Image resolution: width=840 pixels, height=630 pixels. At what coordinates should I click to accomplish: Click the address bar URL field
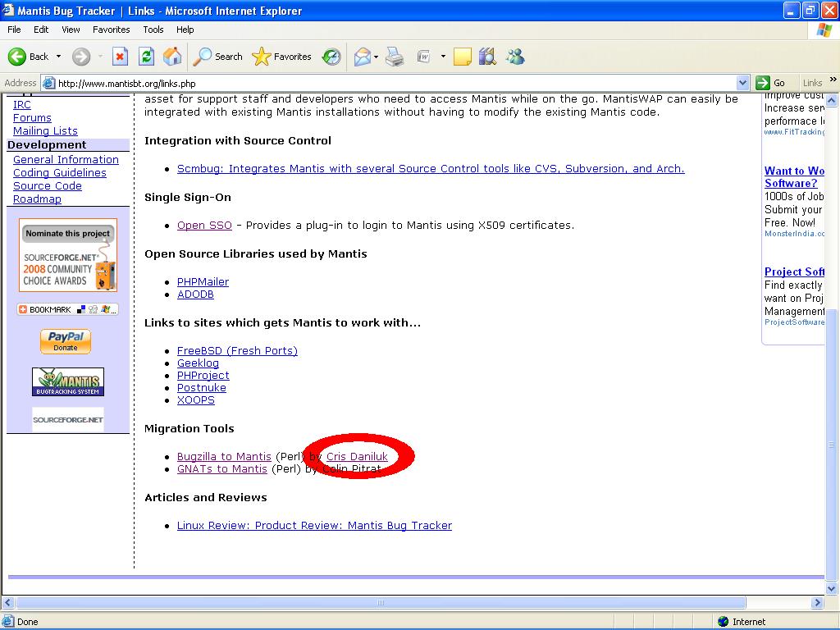(394, 83)
